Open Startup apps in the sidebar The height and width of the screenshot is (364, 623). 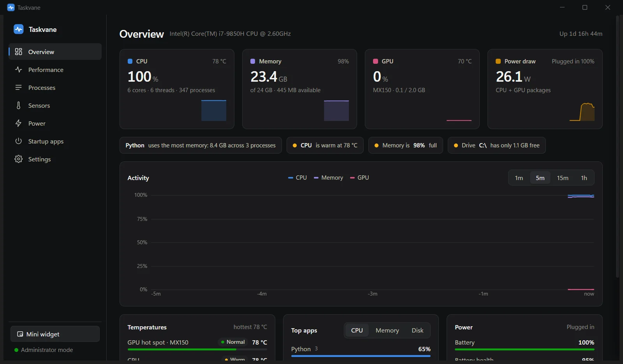[x=55, y=141]
